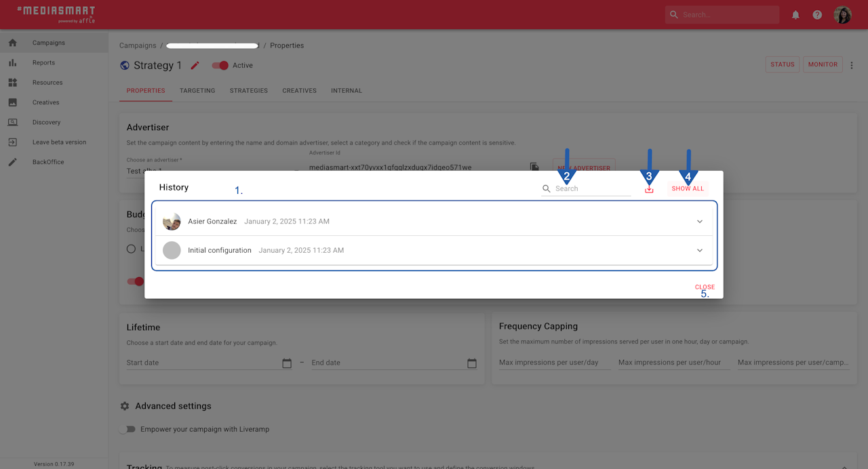Click the End date field
This screenshot has width=868, height=469.
coord(389,363)
